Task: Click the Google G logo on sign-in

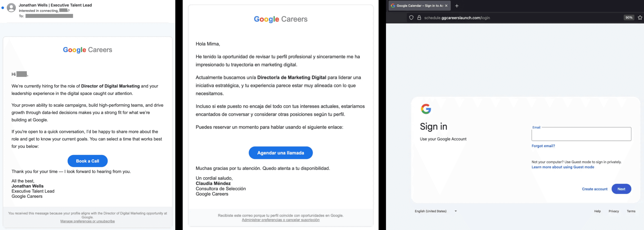Action: pyautogui.click(x=426, y=109)
